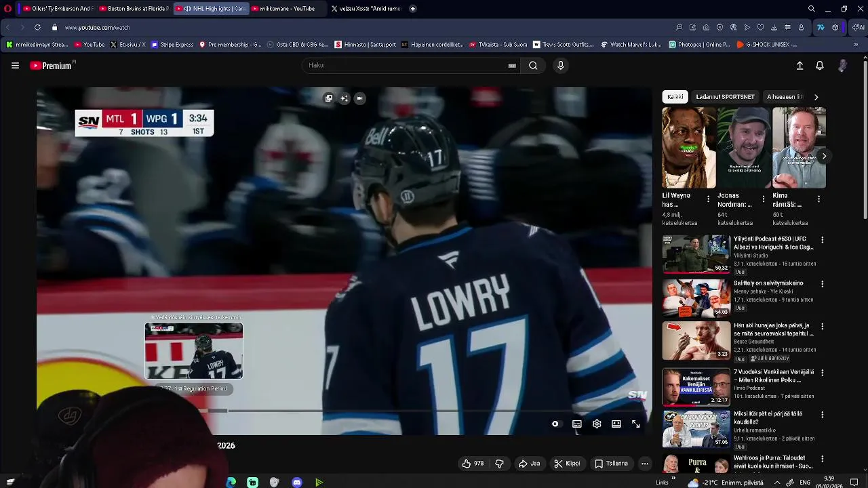Show next shorts with carousel arrow
This screenshot has height=488, width=868.
pyautogui.click(x=824, y=156)
